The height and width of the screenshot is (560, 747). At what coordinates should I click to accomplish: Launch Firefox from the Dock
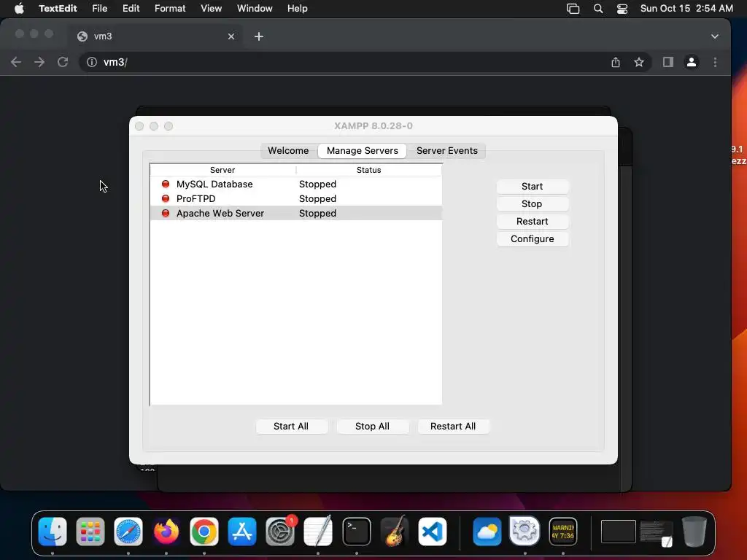166,531
